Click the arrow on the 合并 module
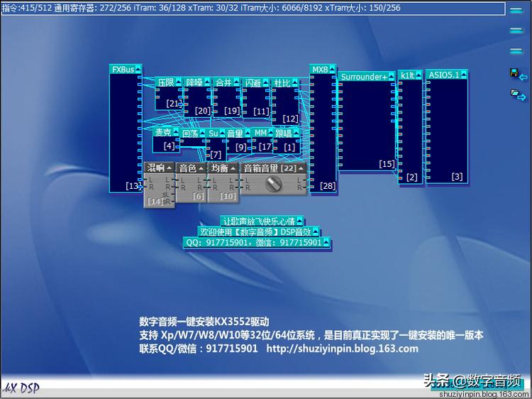The height and width of the screenshot is (399, 532). coord(236,82)
